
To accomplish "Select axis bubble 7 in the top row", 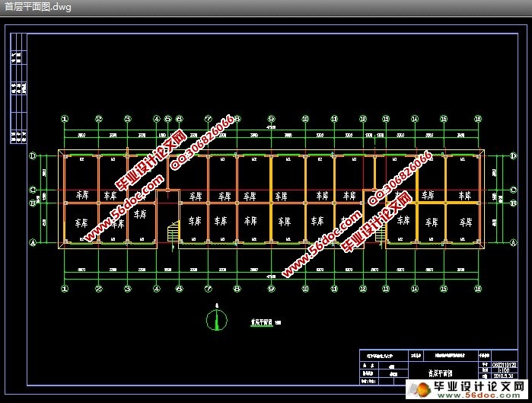I will click(x=207, y=119).
